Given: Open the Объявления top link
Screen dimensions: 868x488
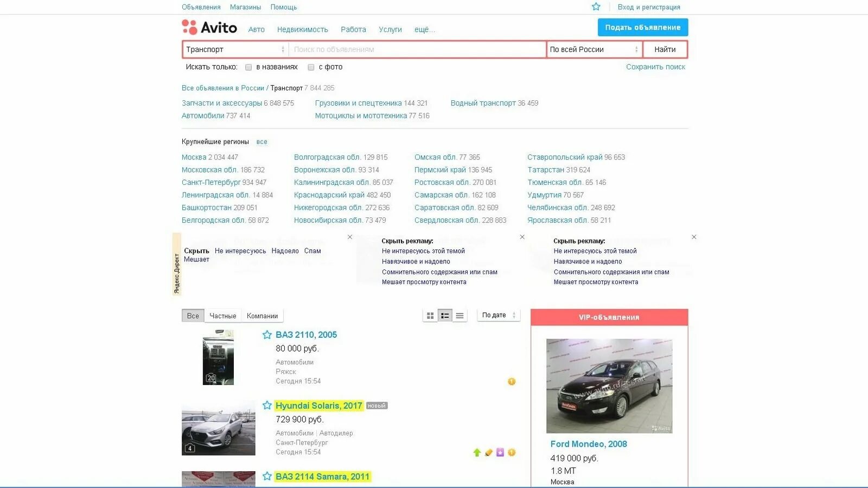Looking at the screenshot, I should click(201, 7).
